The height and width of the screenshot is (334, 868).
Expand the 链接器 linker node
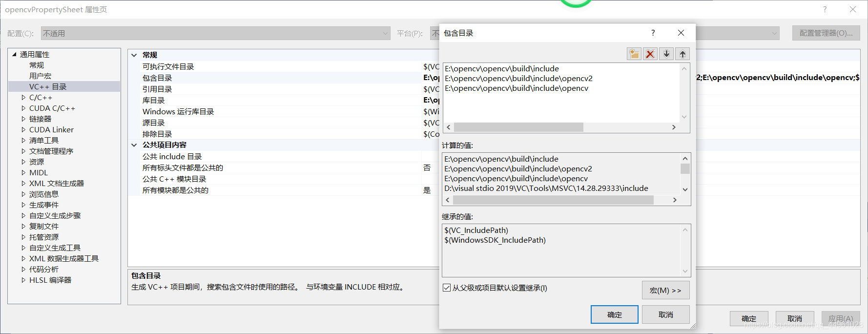pyautogui.click(x=23, y=119)
